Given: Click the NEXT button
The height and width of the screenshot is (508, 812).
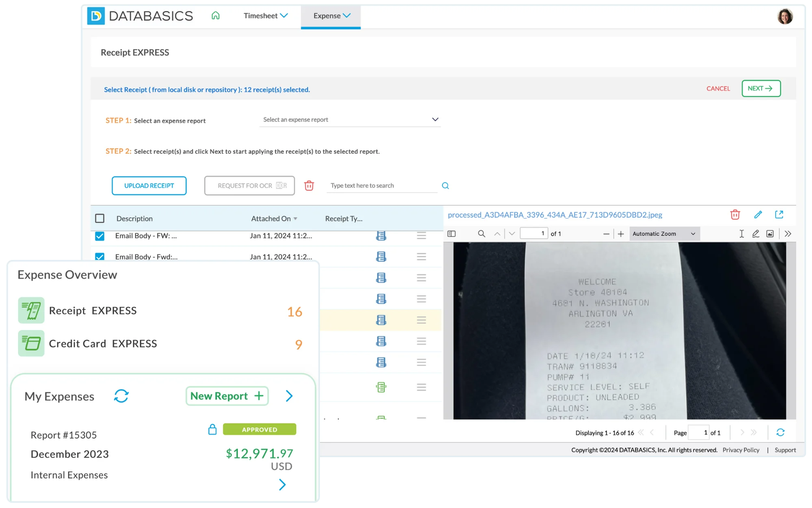Looking at the screenshot, I should (x=760, y=88).
